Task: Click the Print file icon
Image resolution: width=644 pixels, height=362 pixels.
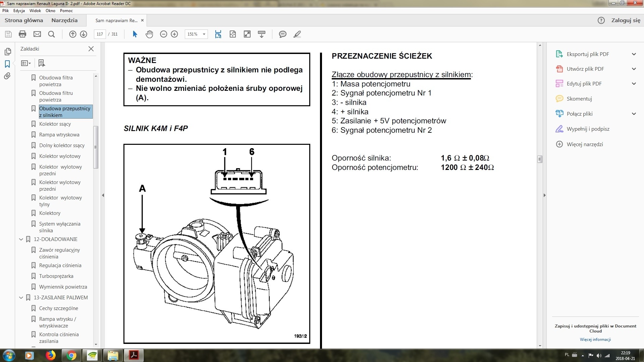Action: coord(22,34)
